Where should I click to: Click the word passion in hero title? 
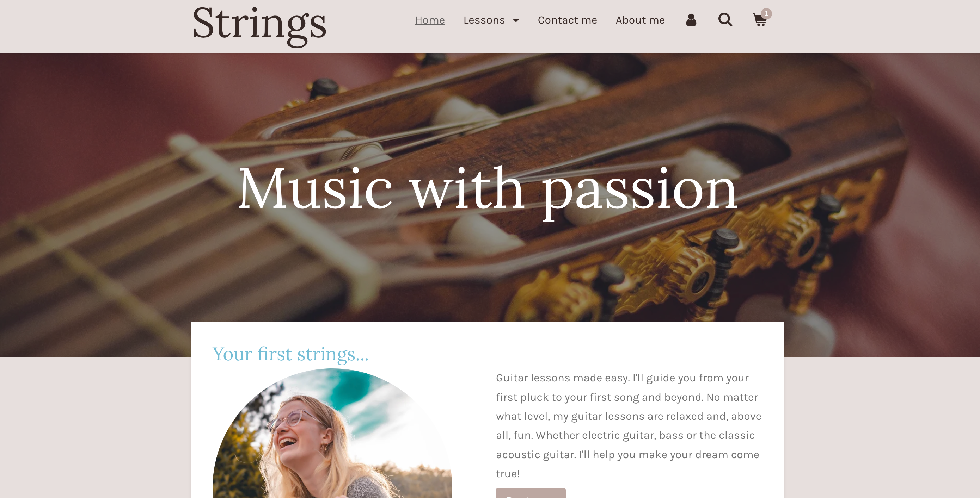click(640, 192)
